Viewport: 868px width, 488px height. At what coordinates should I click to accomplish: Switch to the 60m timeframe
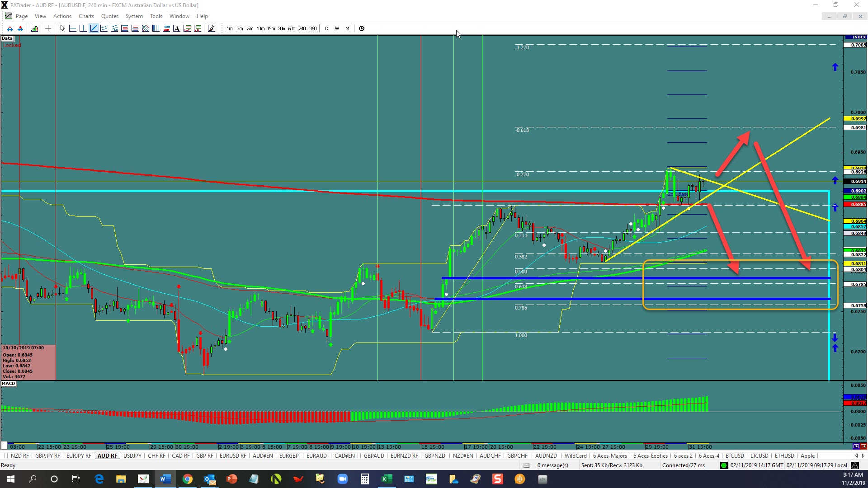coord(292,28)
